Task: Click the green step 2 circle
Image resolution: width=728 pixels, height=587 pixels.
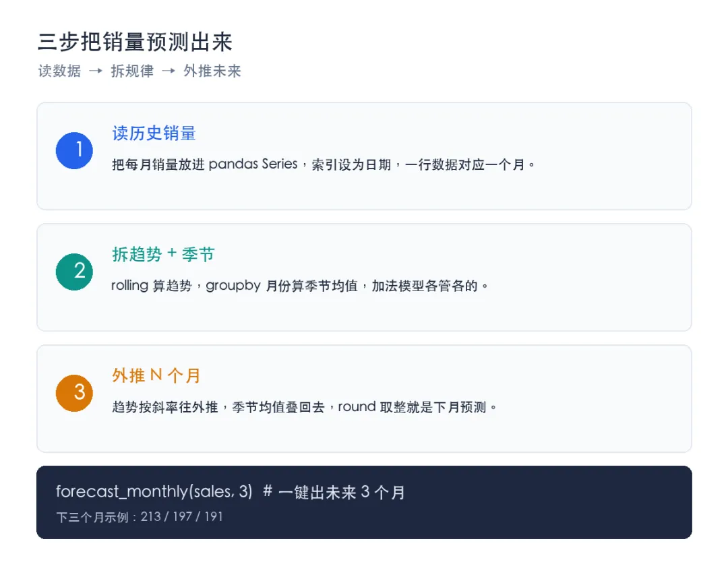Action: (x=74, y=272)
